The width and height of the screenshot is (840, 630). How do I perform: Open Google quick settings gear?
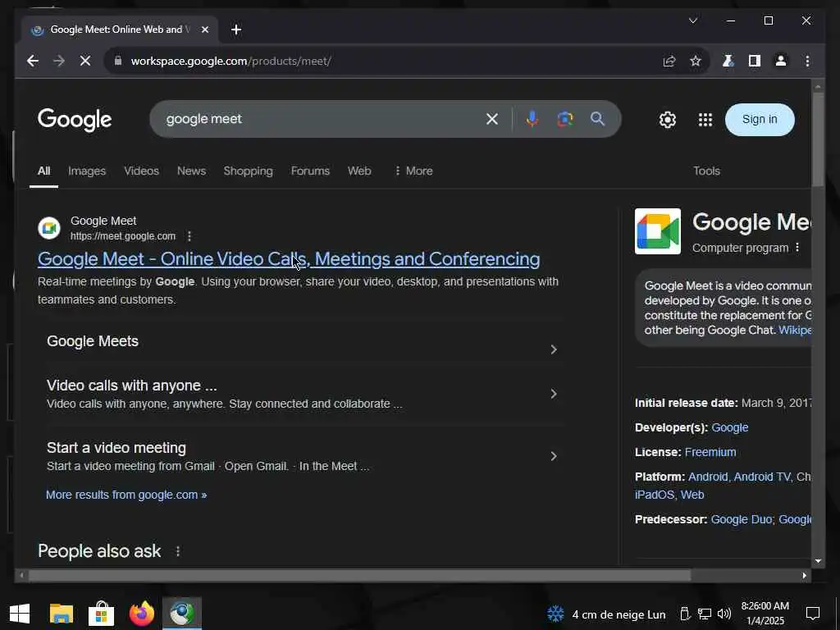pos(668,120)
